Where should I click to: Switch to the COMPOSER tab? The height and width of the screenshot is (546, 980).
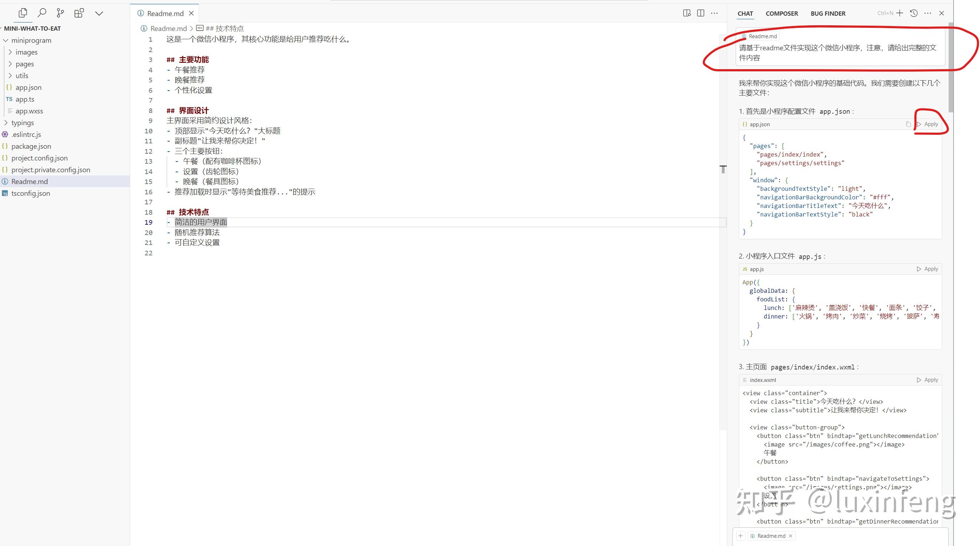781,14
